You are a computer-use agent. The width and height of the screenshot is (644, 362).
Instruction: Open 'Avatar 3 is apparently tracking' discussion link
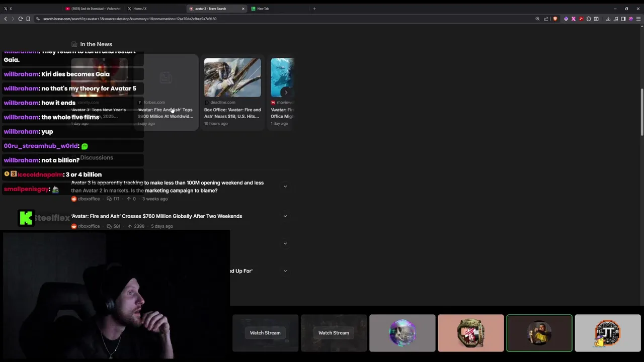[x=167, y=187]
